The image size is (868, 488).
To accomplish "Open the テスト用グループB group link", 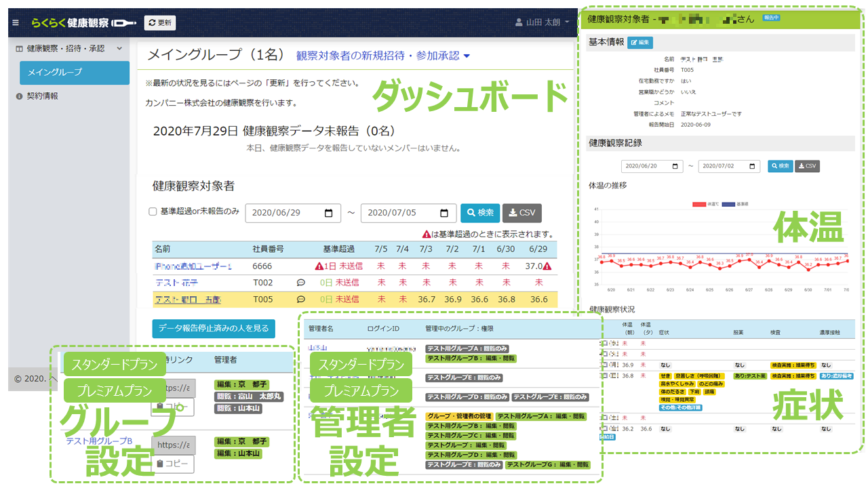I will 99,441.
